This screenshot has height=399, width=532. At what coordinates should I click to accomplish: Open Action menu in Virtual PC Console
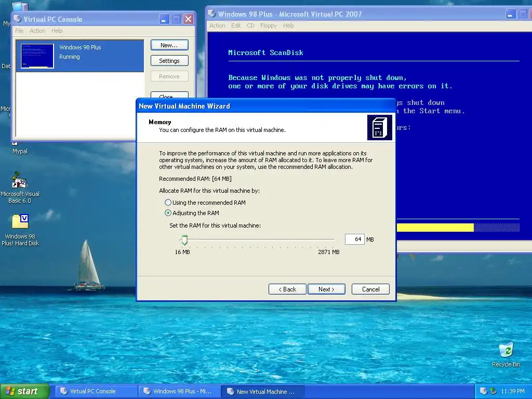click(37, 31)
